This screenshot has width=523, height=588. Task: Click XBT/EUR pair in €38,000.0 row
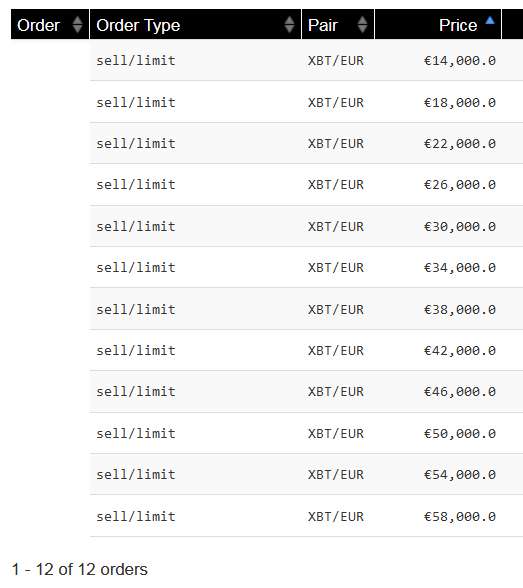point(336,309)
